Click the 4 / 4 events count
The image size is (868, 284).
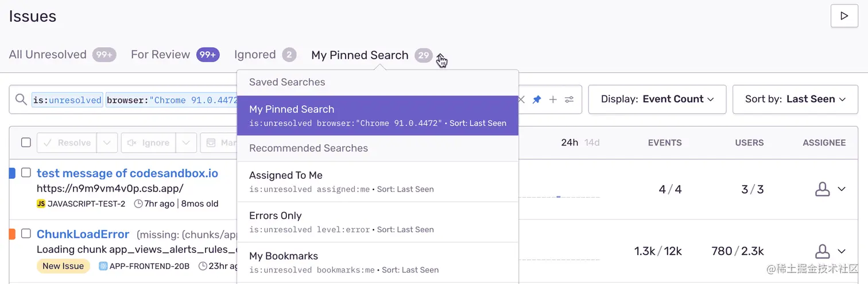670,189
